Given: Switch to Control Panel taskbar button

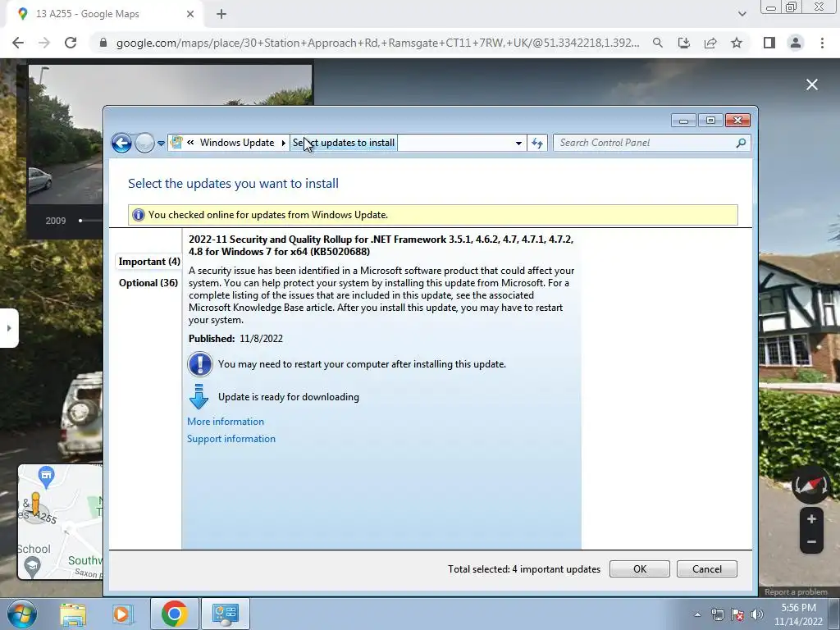Looking at the screenshot, I should click(x=226, y=614).
